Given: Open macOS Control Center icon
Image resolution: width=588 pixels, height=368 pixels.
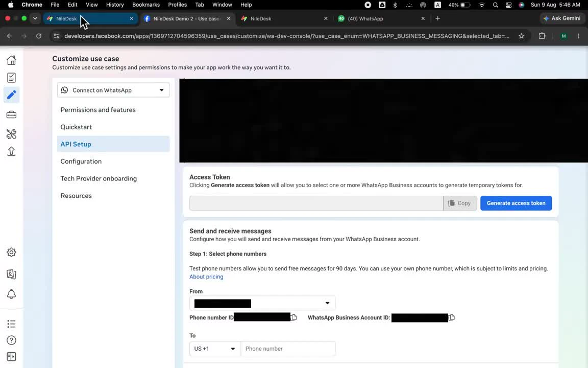Looking at the screenshot, I should [508, 5].
